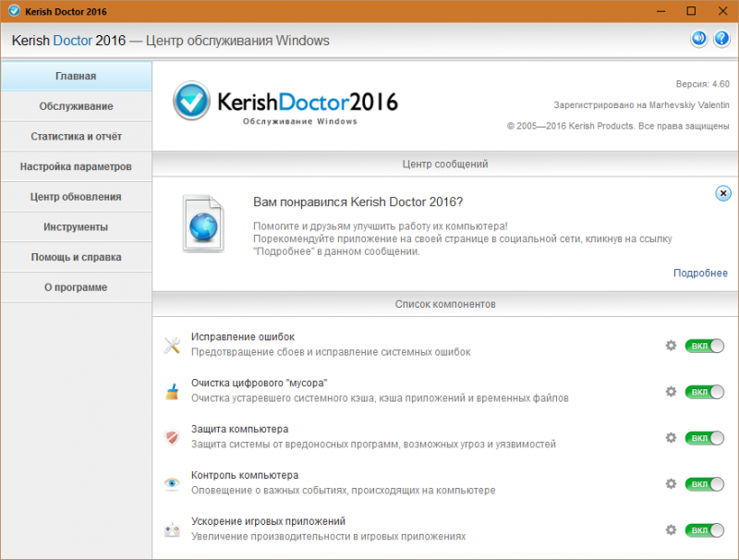The width and height of the screenshot is (739, 560).
Task: Click the Ускорение игровых приложений title
Action: 268,521
